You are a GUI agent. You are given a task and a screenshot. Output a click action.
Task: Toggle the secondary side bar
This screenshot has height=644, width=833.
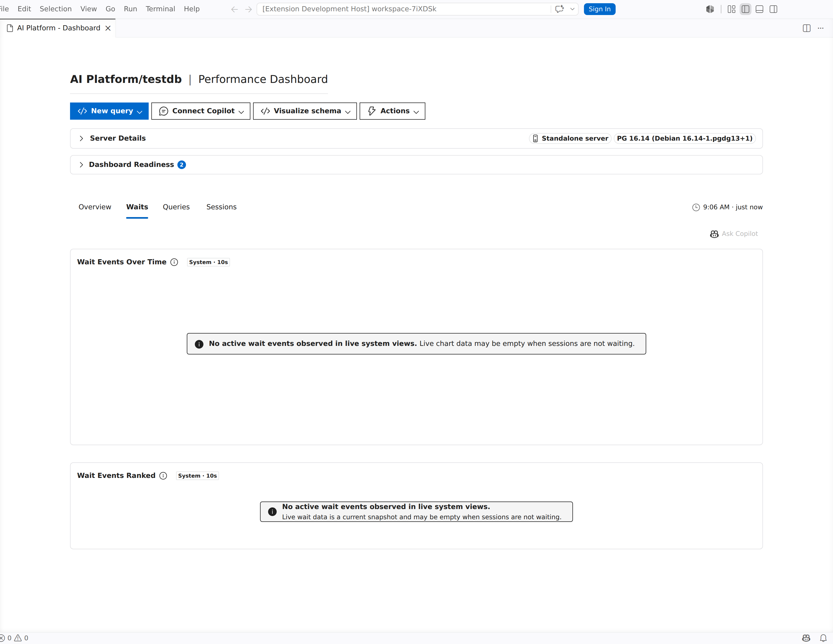point(773,9)
